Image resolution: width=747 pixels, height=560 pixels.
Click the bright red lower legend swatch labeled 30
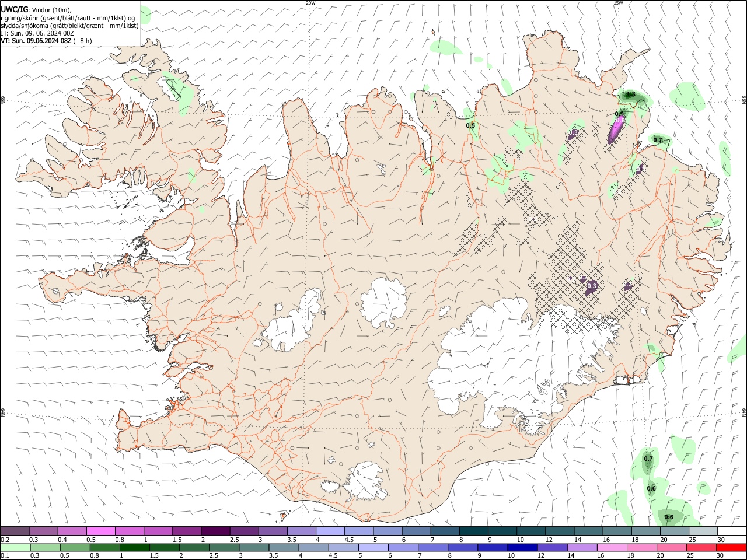click(x=731, y=547)
